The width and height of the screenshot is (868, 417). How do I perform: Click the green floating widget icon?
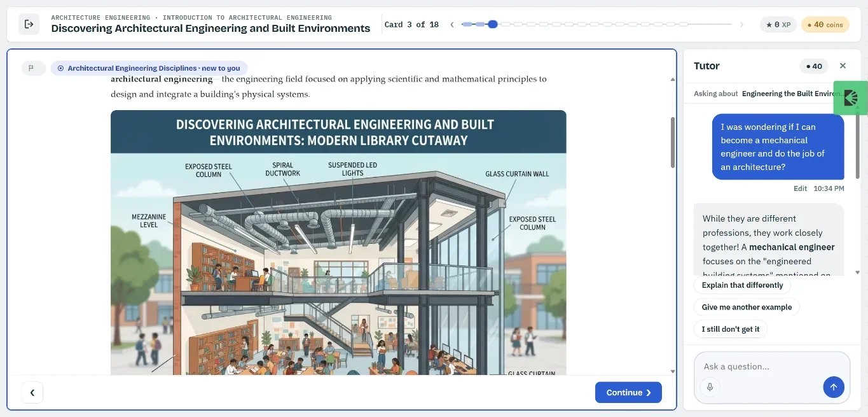pyautogui.click(x=851, y=98)
